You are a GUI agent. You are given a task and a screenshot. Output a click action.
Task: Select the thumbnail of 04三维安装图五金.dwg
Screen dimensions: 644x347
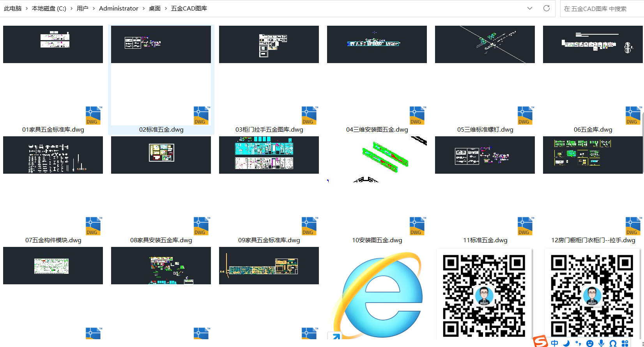click(x=377, y=44)
